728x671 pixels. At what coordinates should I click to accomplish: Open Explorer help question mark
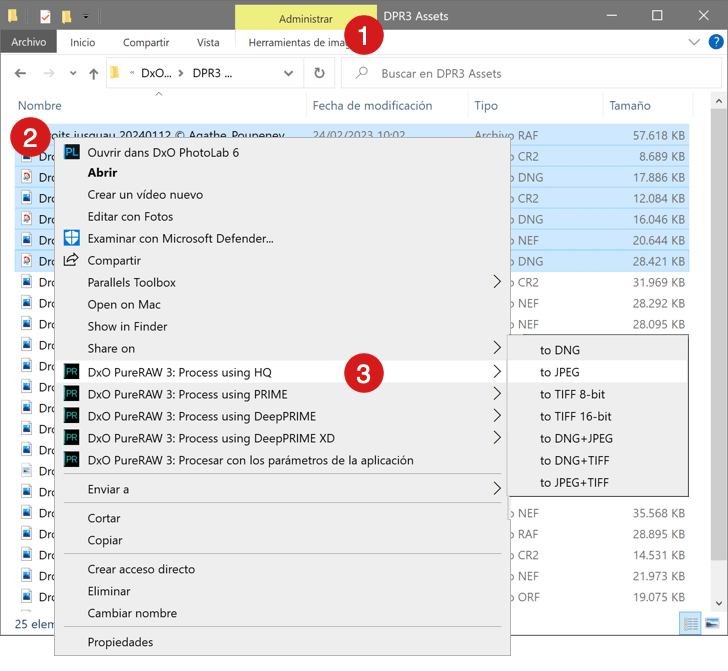tap(715, 42)
